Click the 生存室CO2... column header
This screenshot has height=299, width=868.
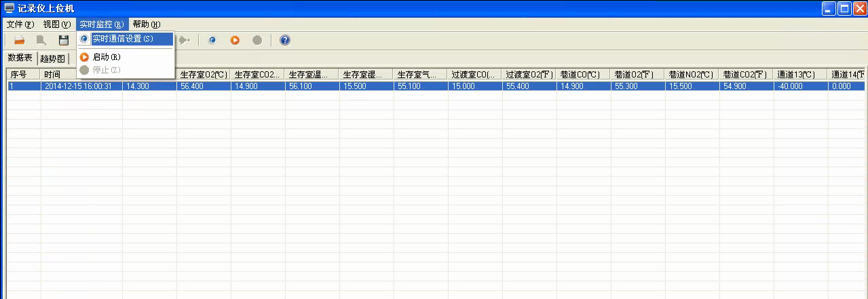coord(258,74)
